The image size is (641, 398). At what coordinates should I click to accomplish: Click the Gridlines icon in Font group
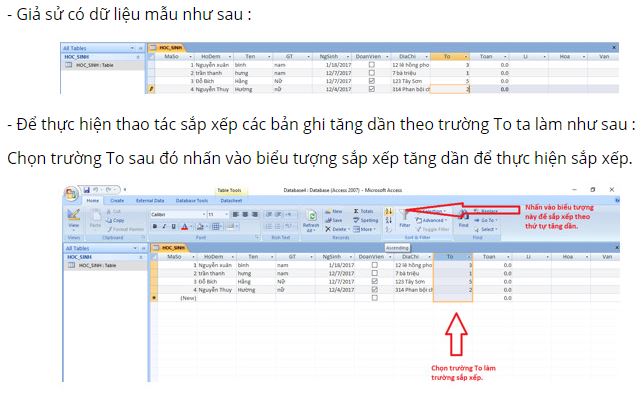click(216, 226)
